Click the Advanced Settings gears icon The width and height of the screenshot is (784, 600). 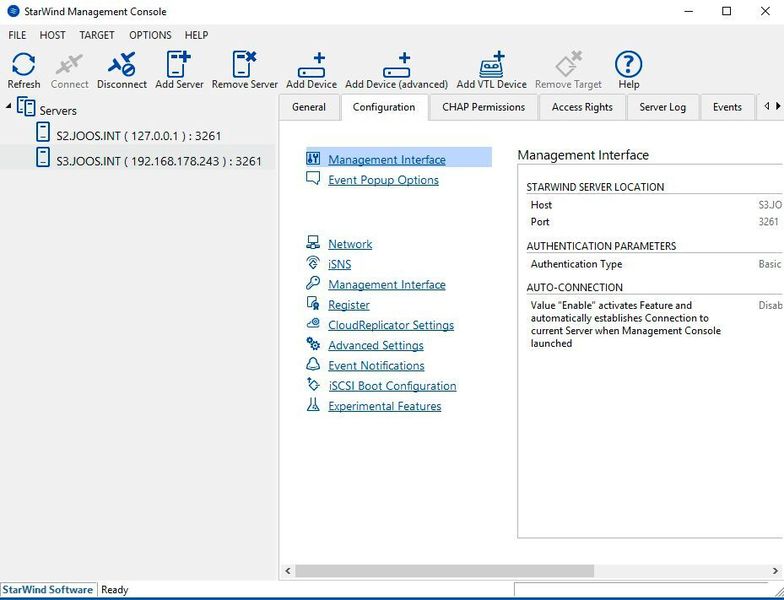(x=313, y=344)
